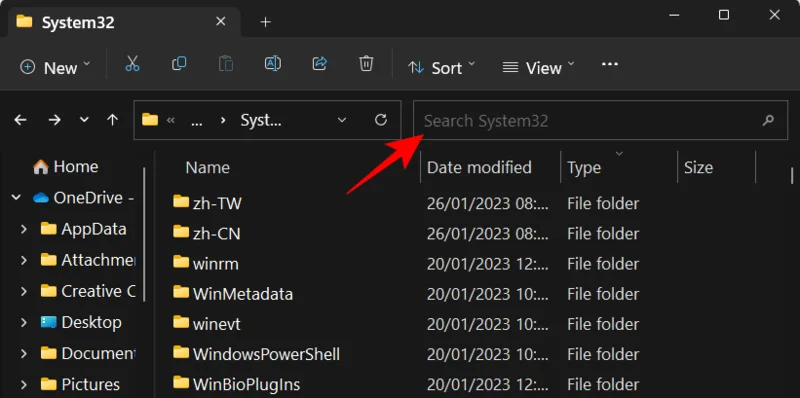The width and height of the screenshot is (800, 398).
Task: Expand the Attachments tree node
Action: 23,260
